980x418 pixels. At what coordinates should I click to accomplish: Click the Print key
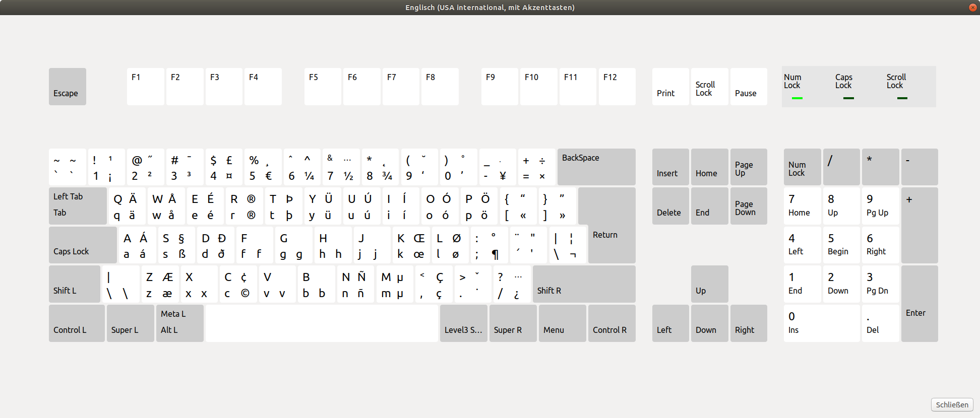pos(670,87)
